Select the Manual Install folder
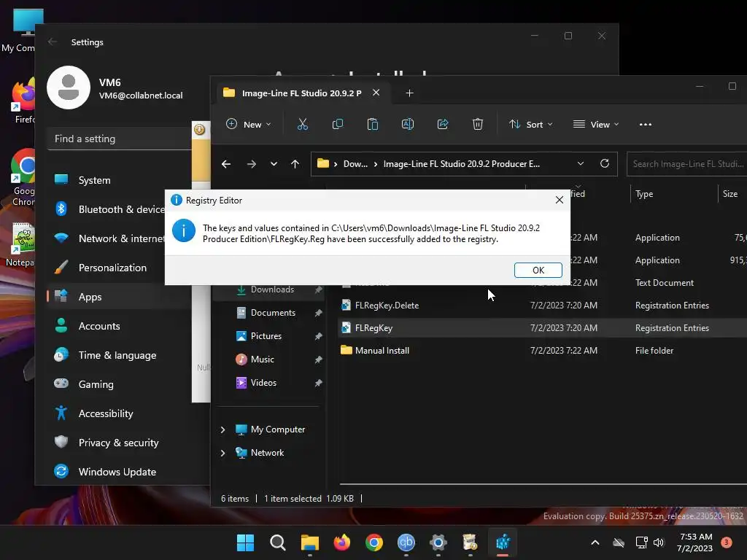Viewport: 747px width, 560px height. [x=382, y=351]
